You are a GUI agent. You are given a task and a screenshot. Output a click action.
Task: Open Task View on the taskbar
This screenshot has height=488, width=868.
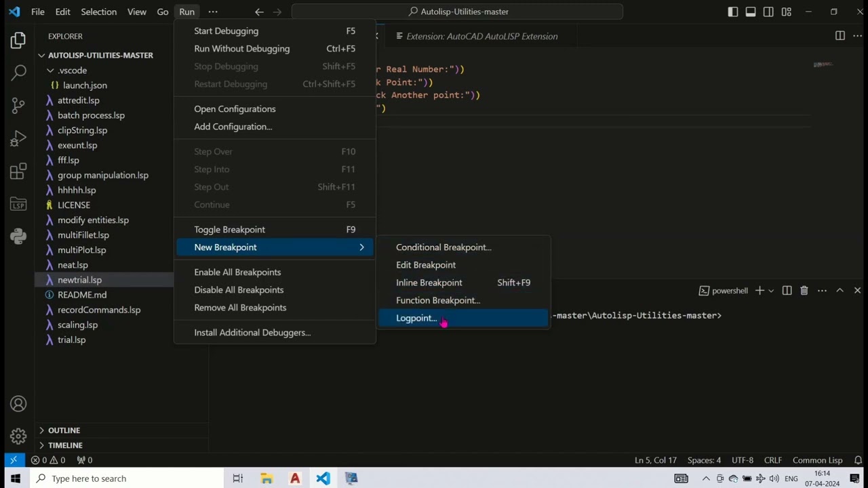pyautogui.click(x=238, y=479)
